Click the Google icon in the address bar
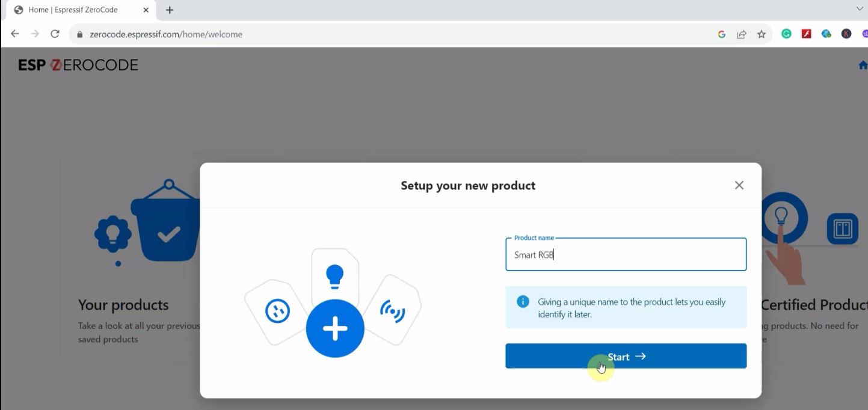The image size is (868, 410). click(722, 34)
